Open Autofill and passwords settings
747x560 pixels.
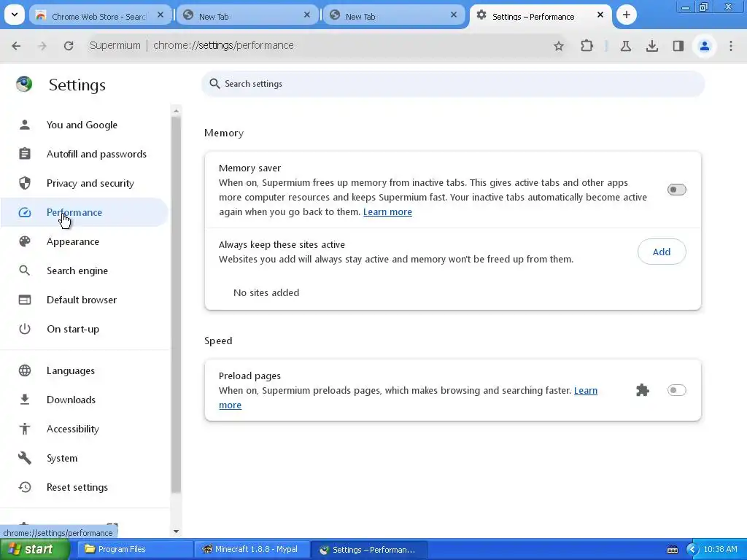point(85,154)
